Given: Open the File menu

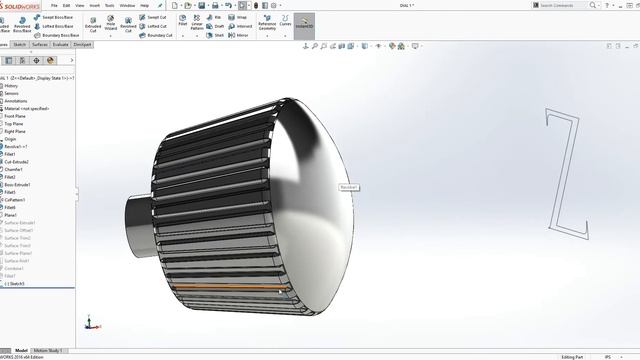Looking at the screenshot, I should (54, 6).
